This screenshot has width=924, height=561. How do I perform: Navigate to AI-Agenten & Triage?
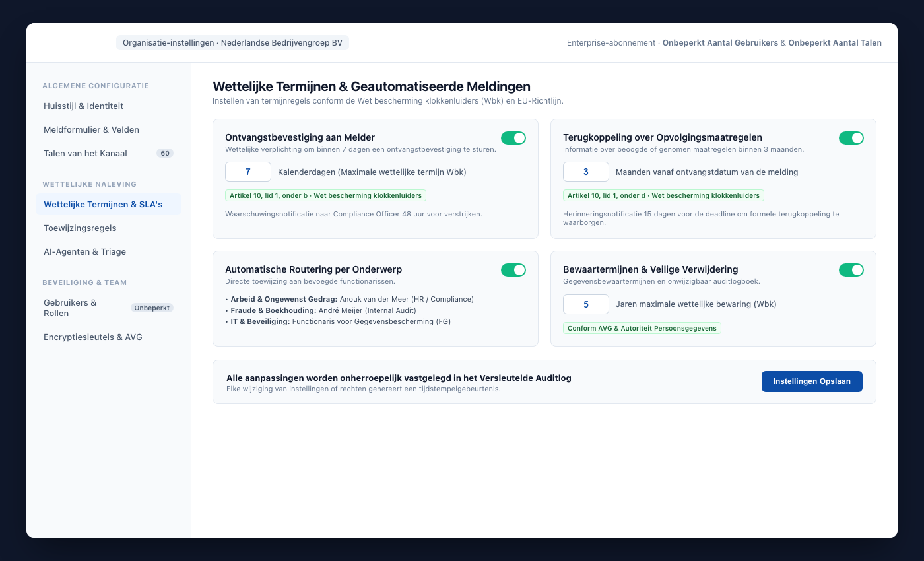108,251
